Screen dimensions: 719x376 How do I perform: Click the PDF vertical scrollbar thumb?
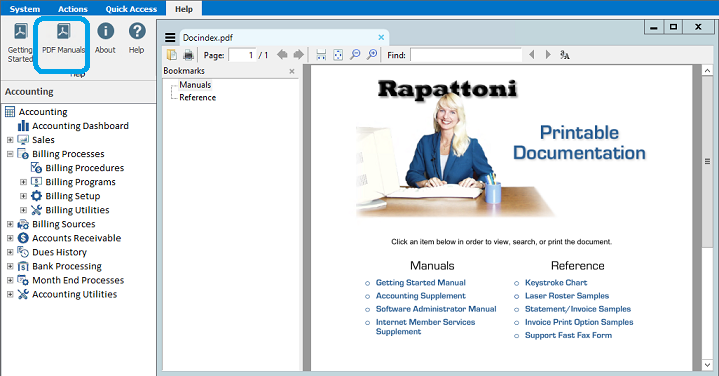pos(707,161)
